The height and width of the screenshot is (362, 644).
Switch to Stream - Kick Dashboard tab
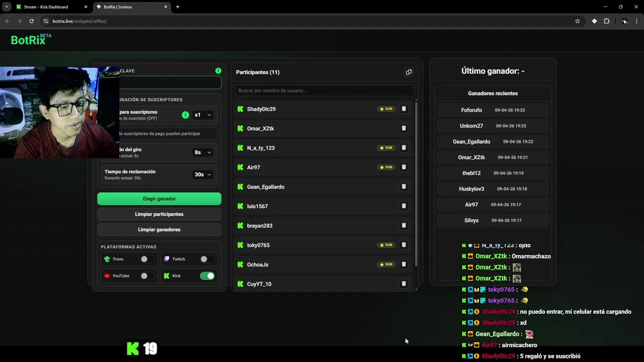(52, 7)
